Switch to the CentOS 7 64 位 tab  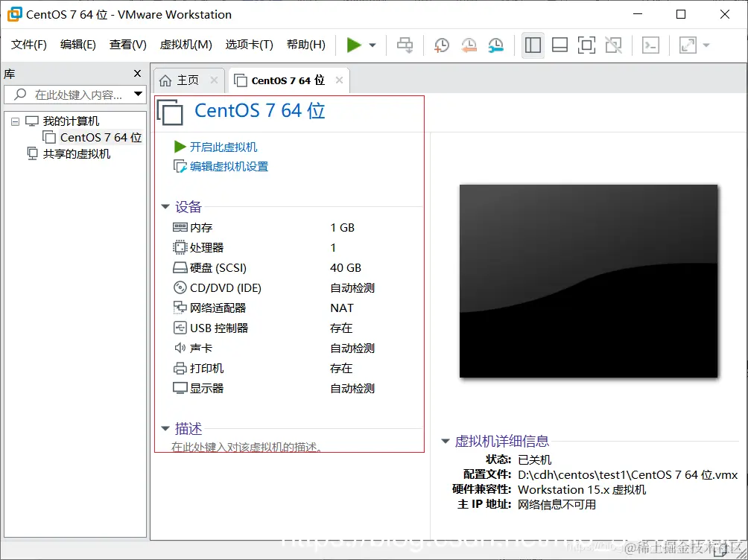point(288,80)
